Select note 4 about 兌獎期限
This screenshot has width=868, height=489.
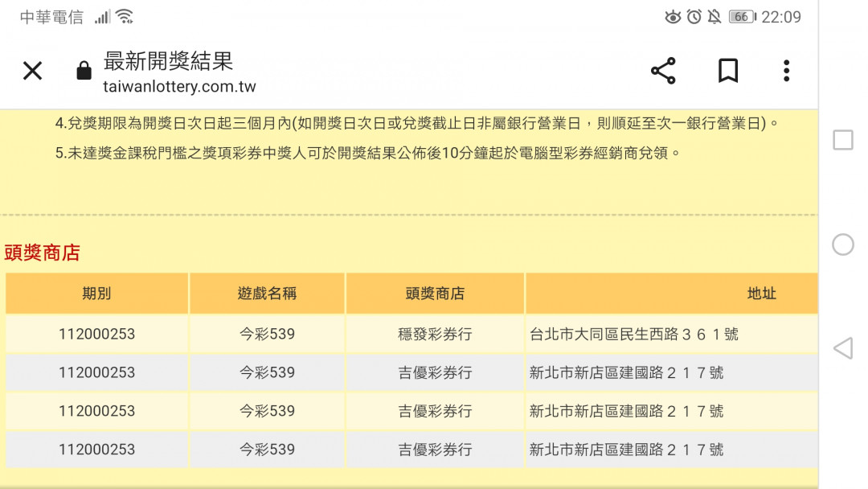pos(417,123)
